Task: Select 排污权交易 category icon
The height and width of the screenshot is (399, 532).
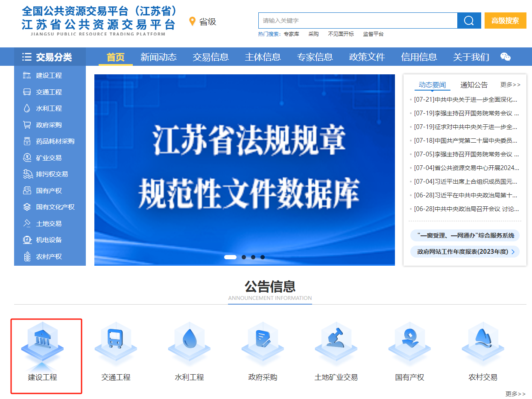Action: tap(45, 174)
